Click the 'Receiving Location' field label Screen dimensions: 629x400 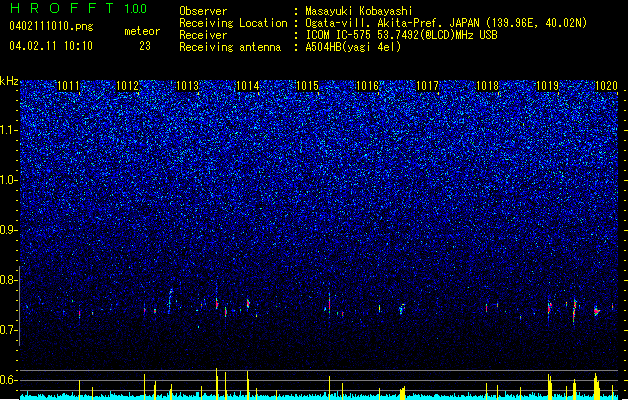(x=233, y=23)
